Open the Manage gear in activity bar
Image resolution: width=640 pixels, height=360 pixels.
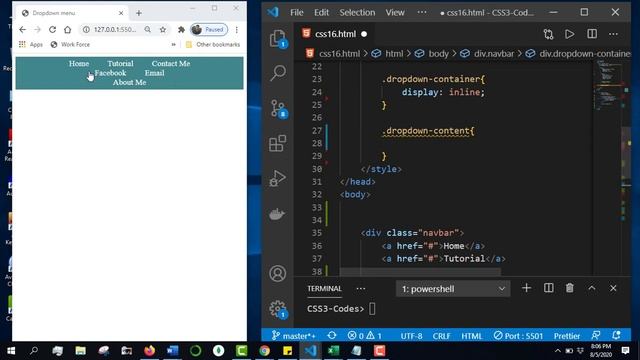click(x=278, y=309)
